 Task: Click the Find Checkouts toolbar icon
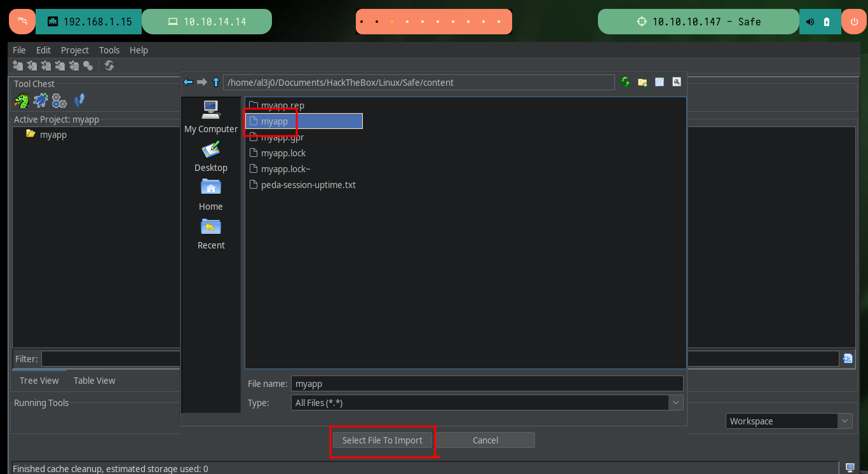(88, 65)
